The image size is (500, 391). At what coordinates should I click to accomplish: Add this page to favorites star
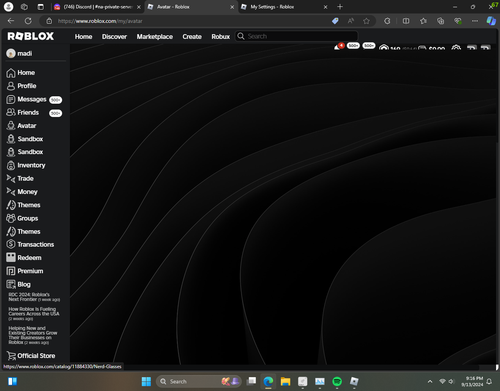tap(366, 21)
